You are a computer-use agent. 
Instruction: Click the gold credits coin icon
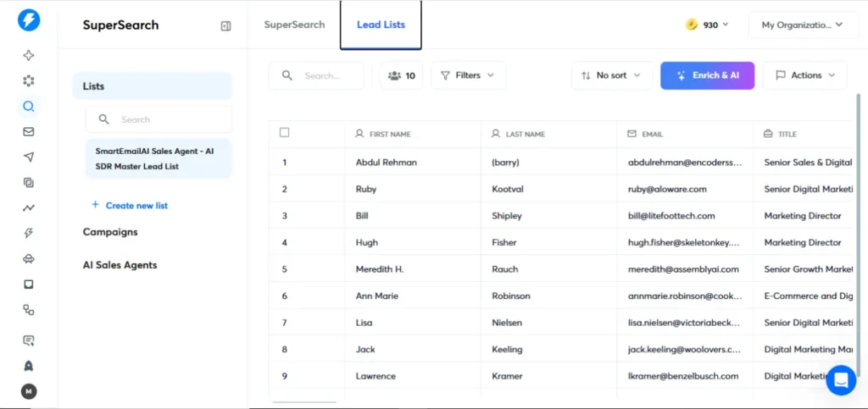pyautogui.click(x=692, y=25)
